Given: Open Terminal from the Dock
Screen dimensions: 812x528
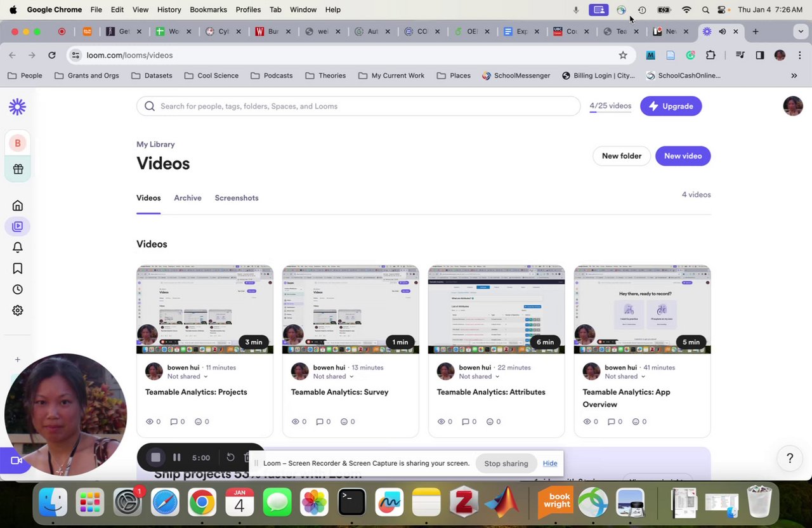Looking at the screenshot, I should click(351, 503).
